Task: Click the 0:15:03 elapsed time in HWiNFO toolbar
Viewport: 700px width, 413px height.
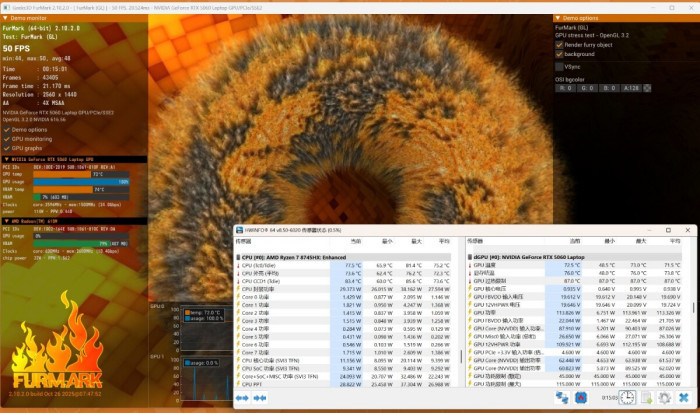Action: pos(609,397)
